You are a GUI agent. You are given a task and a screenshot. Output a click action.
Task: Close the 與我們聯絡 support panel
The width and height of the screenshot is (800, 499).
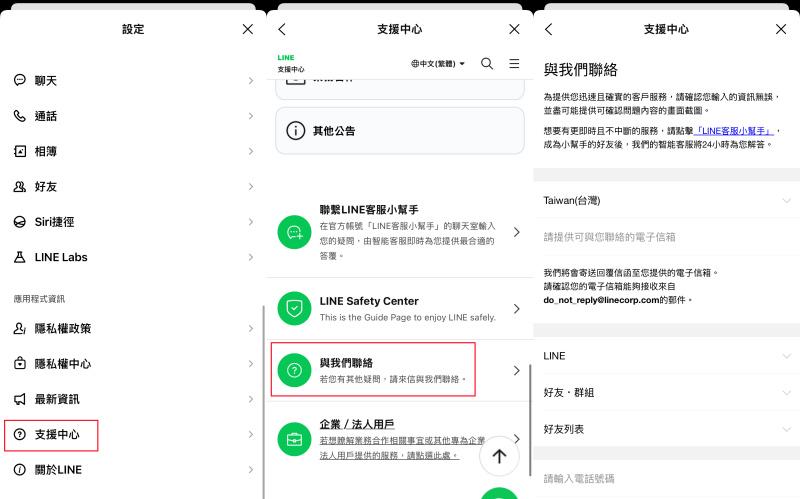click(x=781, y=29)
